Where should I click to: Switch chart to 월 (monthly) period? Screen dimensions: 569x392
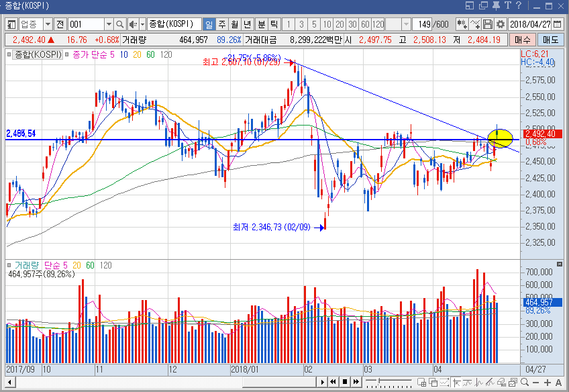pyautogui.click(x=234, y=24)
